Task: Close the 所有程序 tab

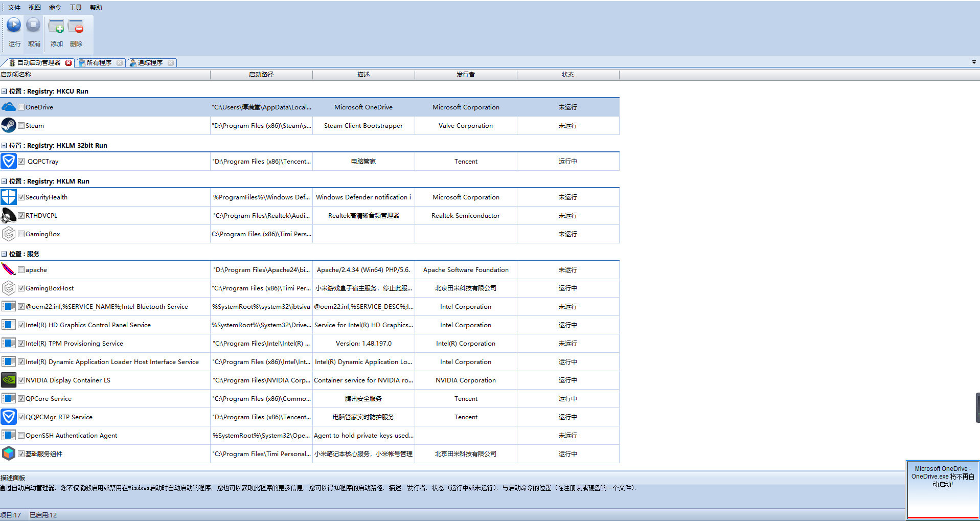Action: coord(120,63)
